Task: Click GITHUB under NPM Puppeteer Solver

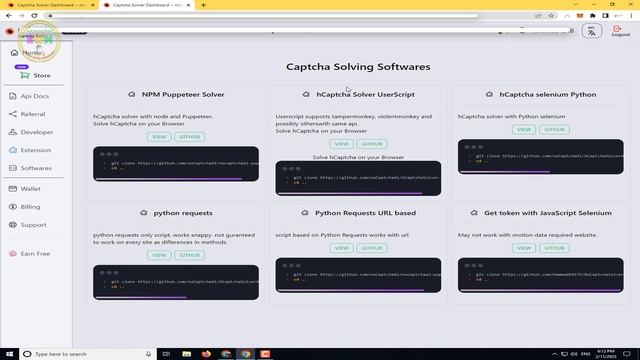Action: (189, 137)
